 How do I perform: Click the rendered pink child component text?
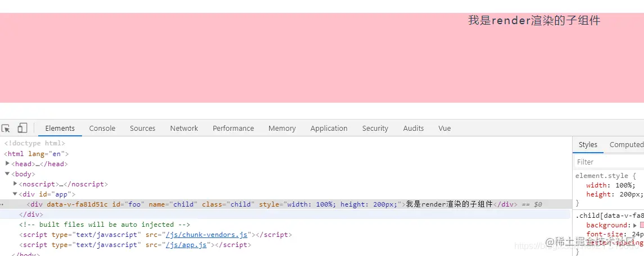534,20
